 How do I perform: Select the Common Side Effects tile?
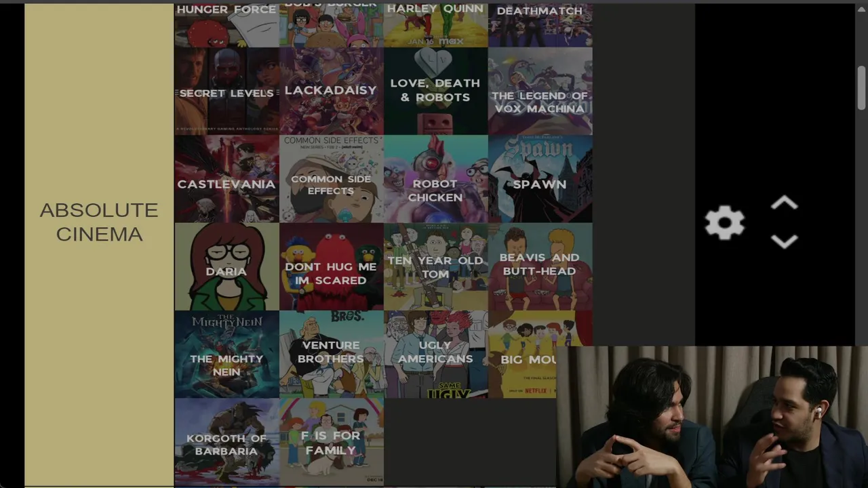tap(331, 179)
